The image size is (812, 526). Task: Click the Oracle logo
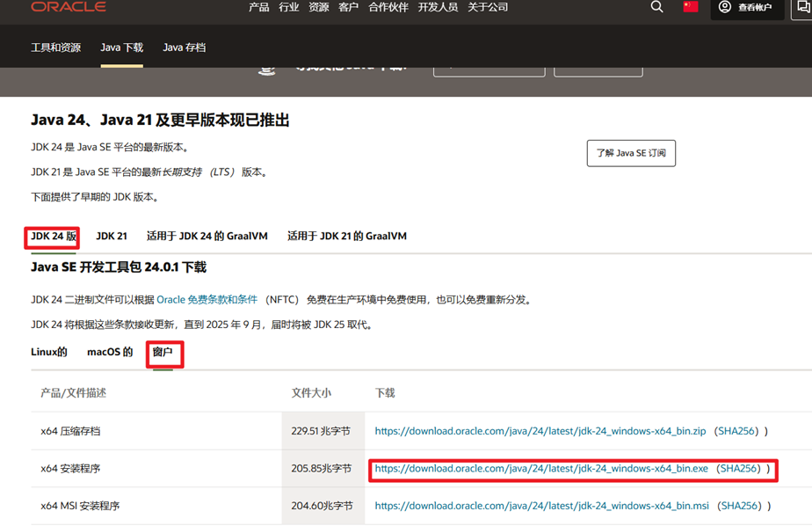pos(69,6)
